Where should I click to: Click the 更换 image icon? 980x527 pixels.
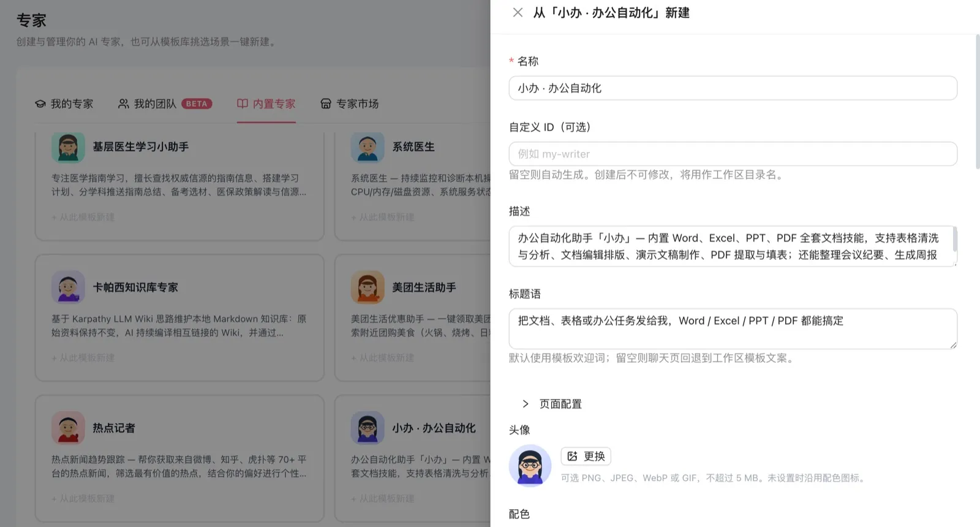click(x=572, y=456)
